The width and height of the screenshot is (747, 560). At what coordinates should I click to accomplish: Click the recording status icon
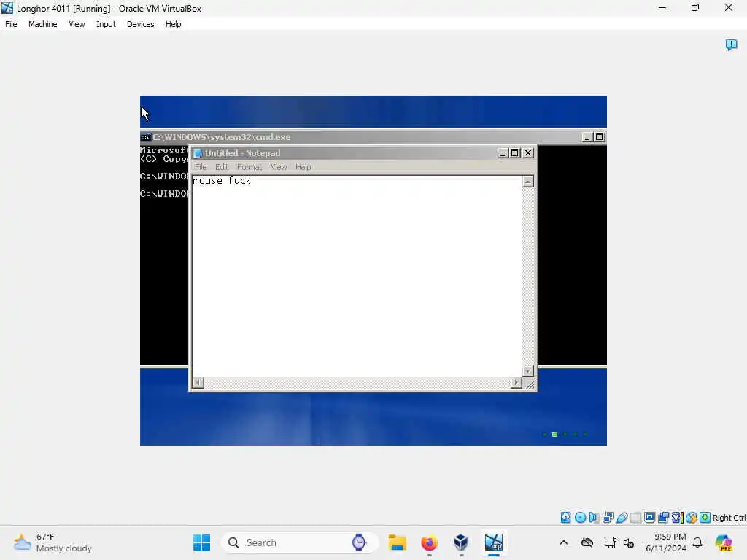pos(663,517)
